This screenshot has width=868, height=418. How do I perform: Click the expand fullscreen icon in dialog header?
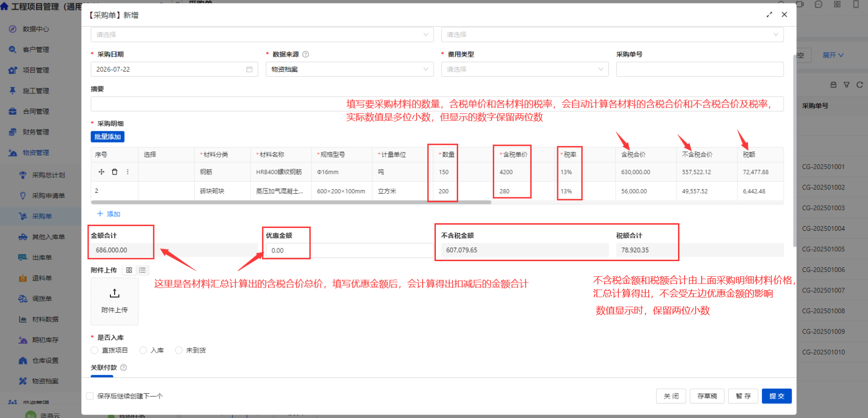click(x=769, y=15)
